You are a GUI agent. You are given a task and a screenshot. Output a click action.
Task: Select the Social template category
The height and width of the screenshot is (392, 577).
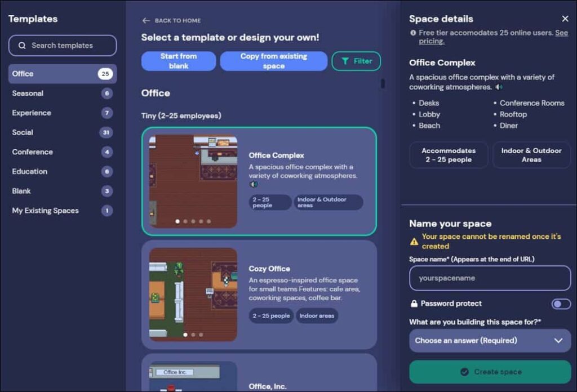[62, 132]
